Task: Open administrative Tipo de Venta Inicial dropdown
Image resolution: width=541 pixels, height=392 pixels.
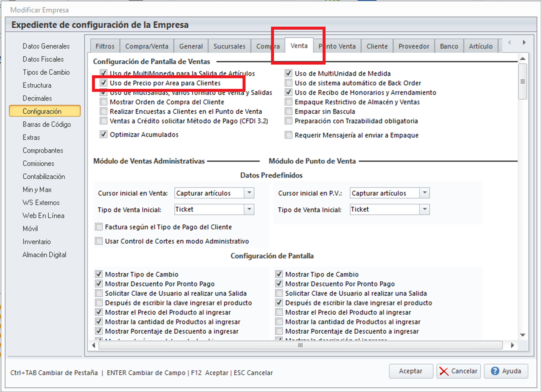Action: pyautogui.click(x=249, y=209)
